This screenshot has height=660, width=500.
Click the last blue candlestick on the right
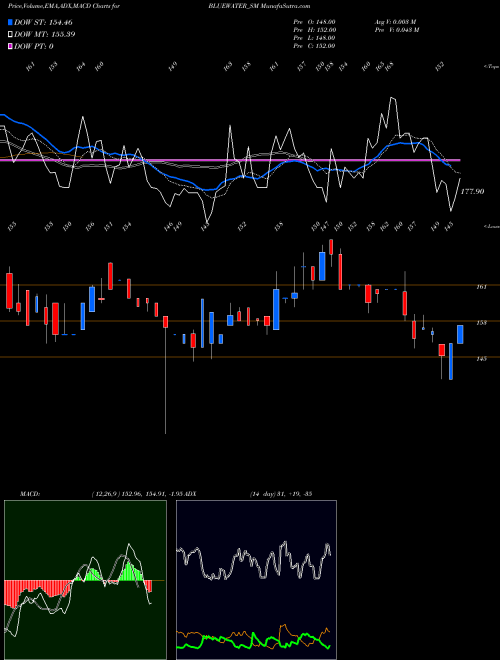click(460, 334)
